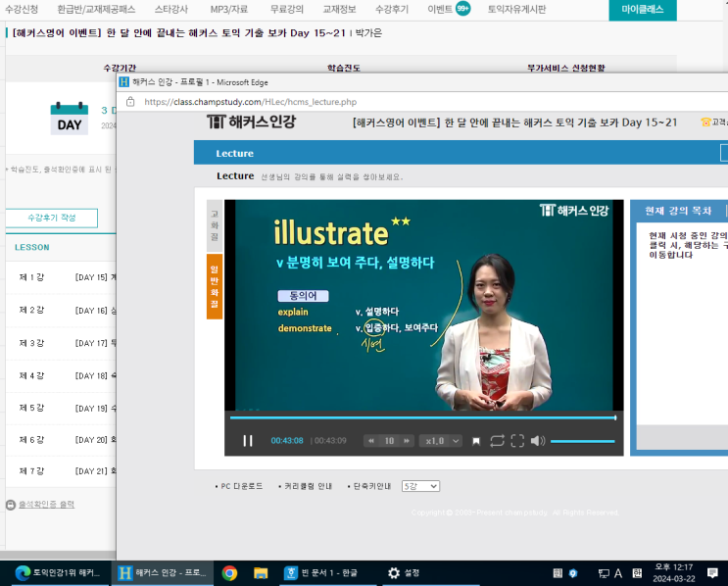Click 수강후기 작성 button
This screenshot has height=586, width=728.
(x=52, y=218)
